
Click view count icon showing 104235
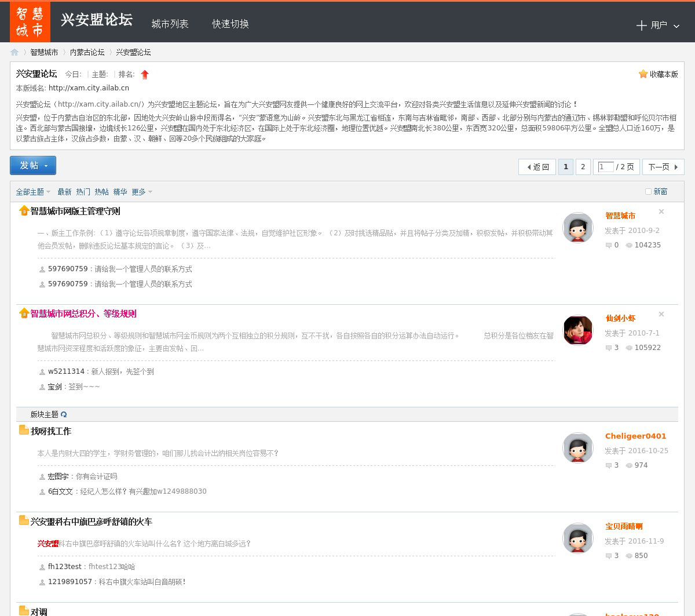629,245
